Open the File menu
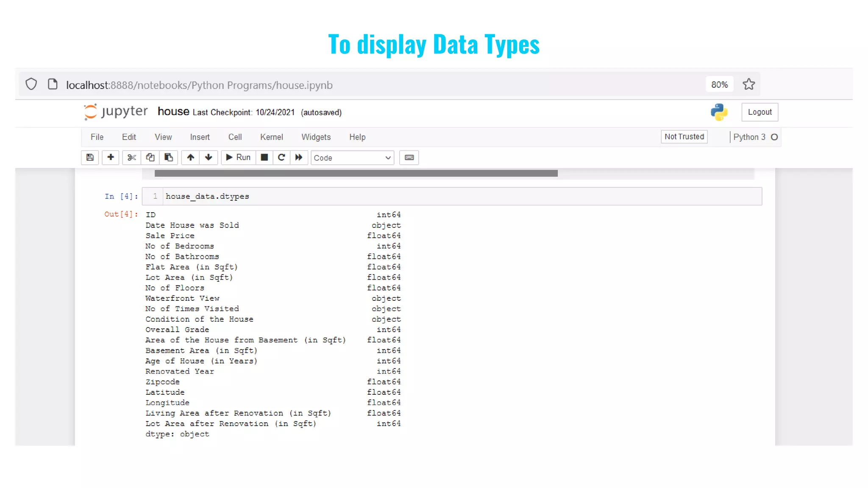This screenshot has width=868, height=488. click(x=97, y=137)
